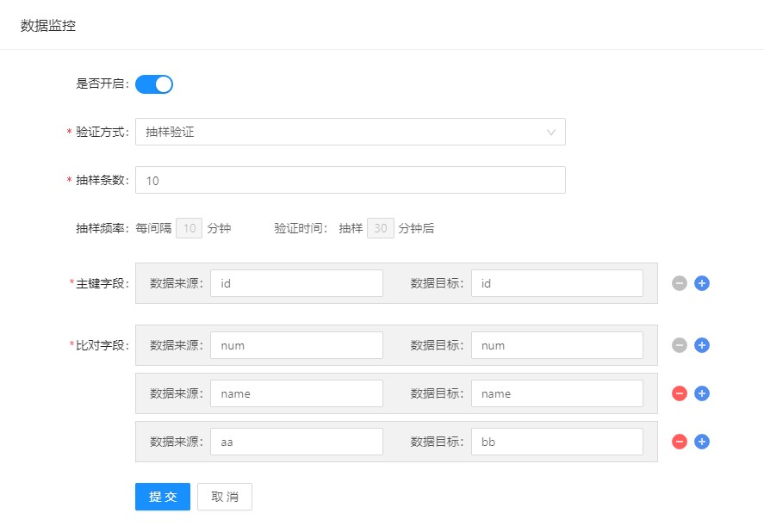Add a row after the num comparison field
This screenshot has height=532, width=764.
[x=702, y=345]
